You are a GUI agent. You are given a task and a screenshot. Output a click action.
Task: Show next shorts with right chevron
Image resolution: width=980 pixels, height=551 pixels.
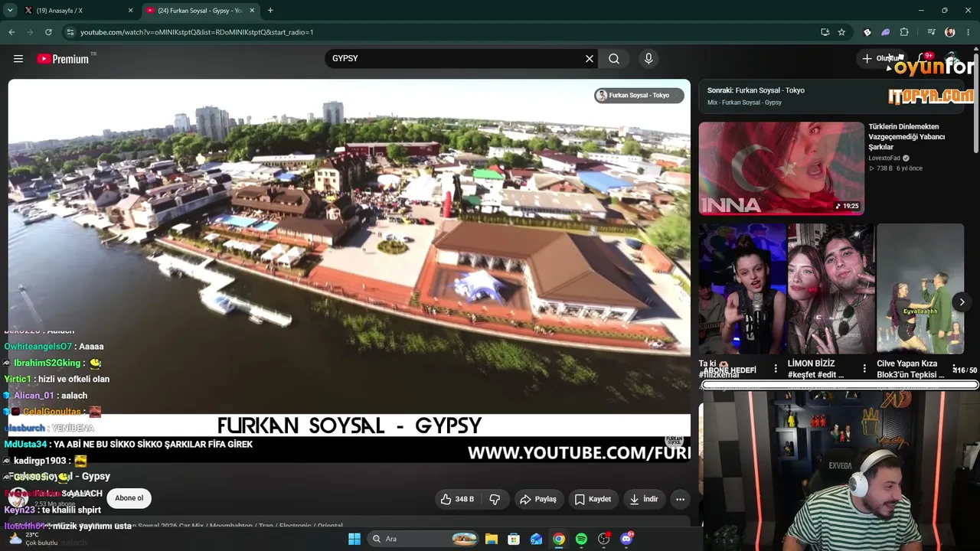962,302
